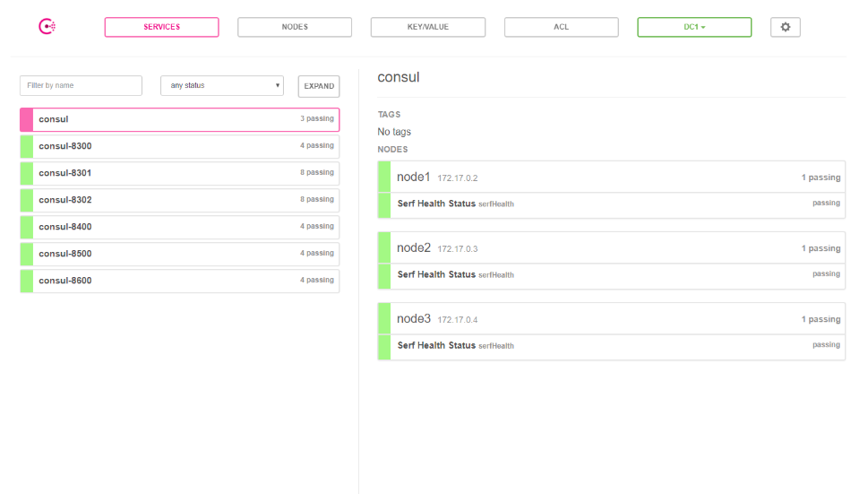Screen dimensions: 868x494
Task: Select the consul-8301 service
Action: coord(180,173)
